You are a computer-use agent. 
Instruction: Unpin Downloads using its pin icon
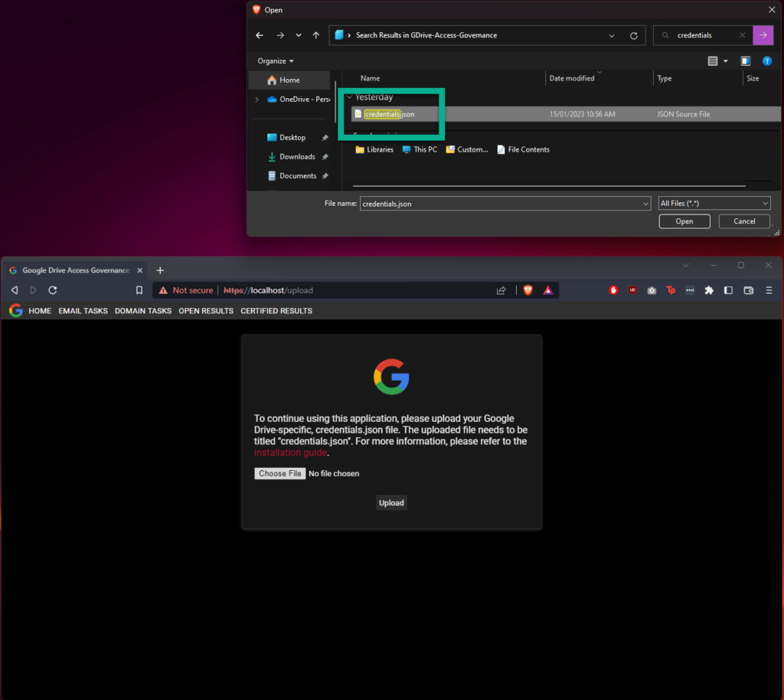pyautogui.click(x=325, y=156)
